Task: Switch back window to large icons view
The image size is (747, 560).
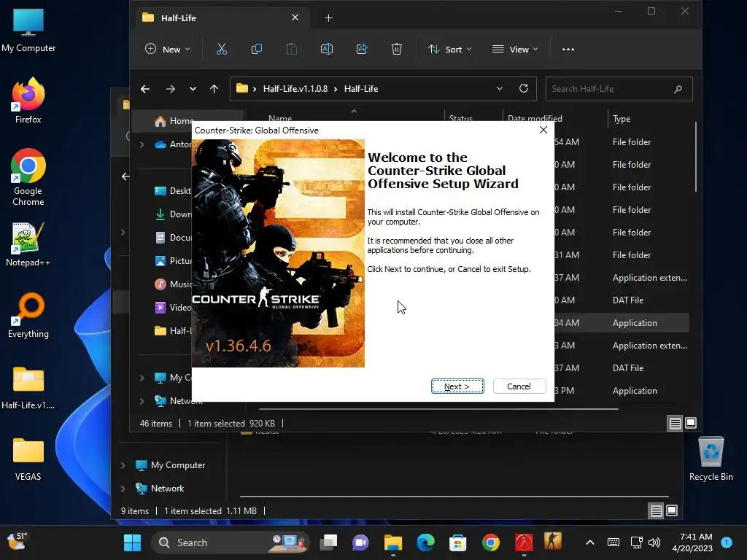Action: click(672, 511)
